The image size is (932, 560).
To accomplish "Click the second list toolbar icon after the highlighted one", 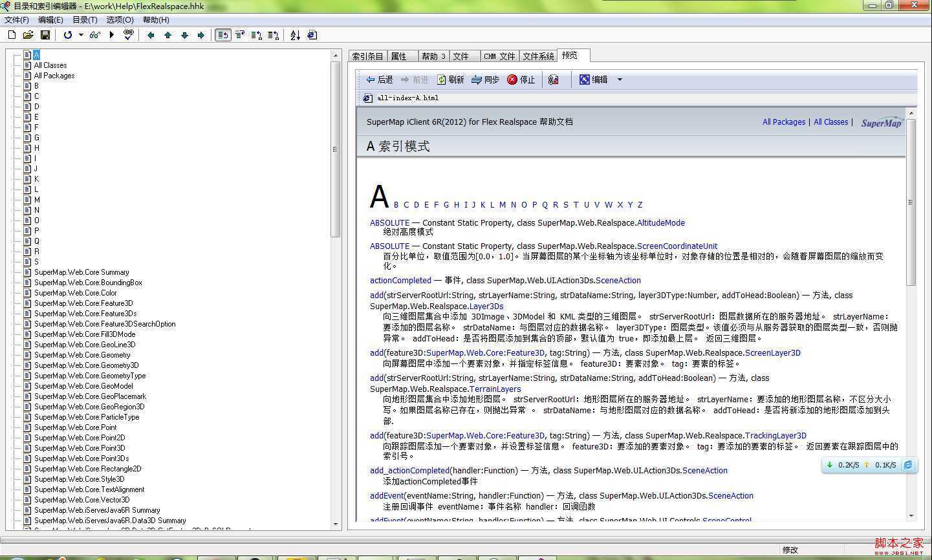I will pos(257,35).
